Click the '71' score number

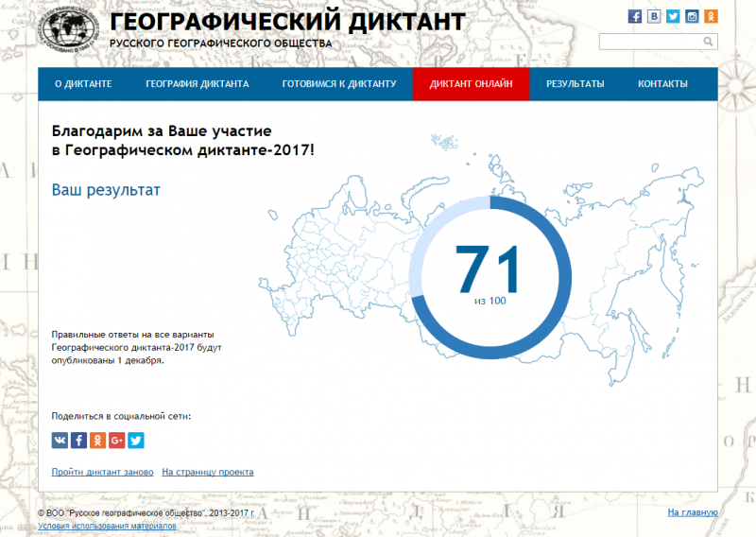pyautogui.click(x=488, y=268)
